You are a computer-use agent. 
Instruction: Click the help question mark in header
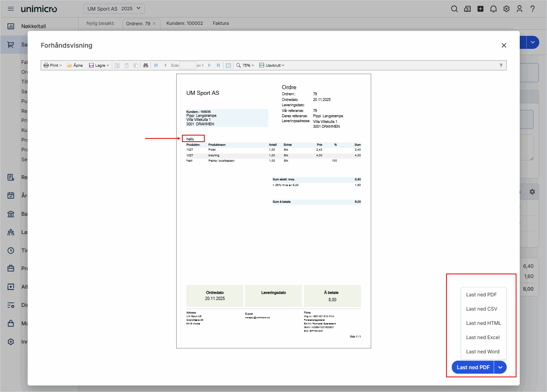coord(532,9)
